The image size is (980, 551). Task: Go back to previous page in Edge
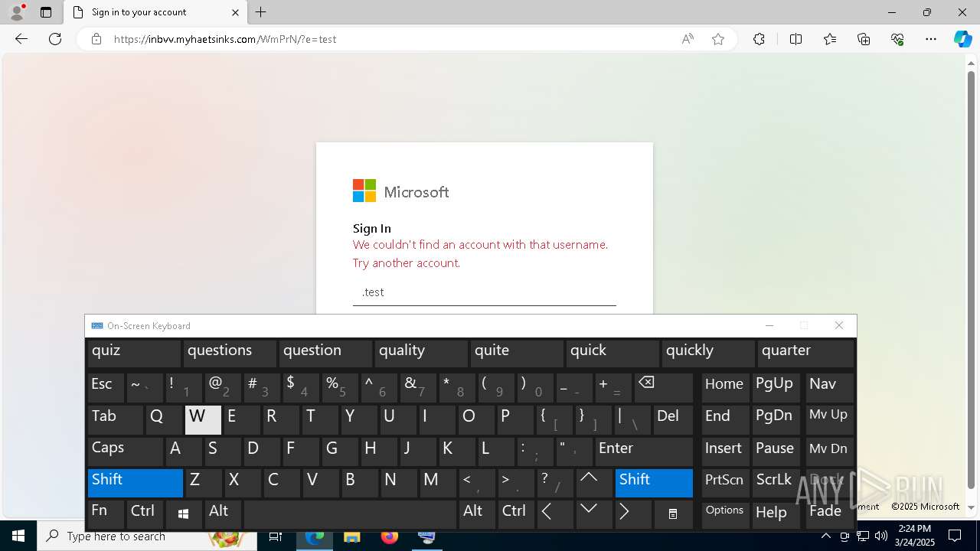point(21,39)
